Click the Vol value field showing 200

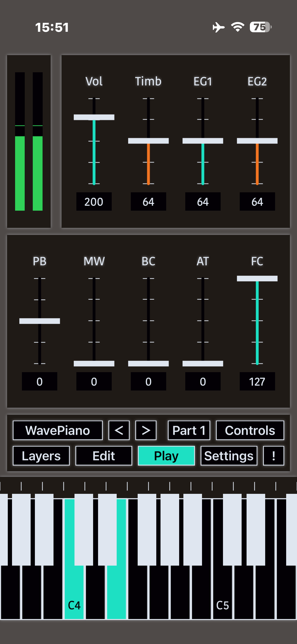tap(94, 201)
